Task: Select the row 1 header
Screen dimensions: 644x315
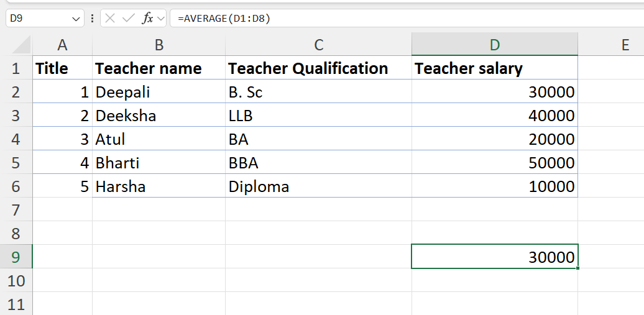Action: coord(16,68)
